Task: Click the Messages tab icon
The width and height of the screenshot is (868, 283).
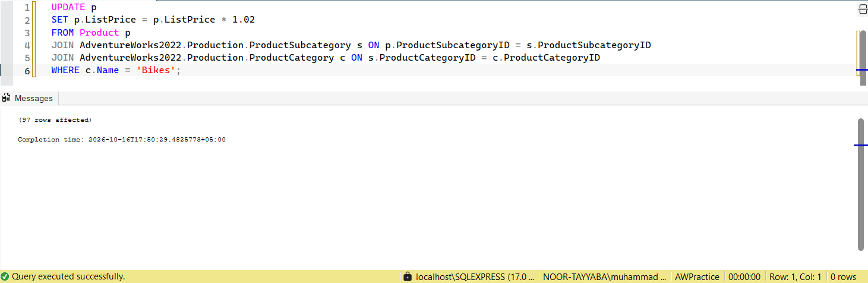Action: point(7,98)
